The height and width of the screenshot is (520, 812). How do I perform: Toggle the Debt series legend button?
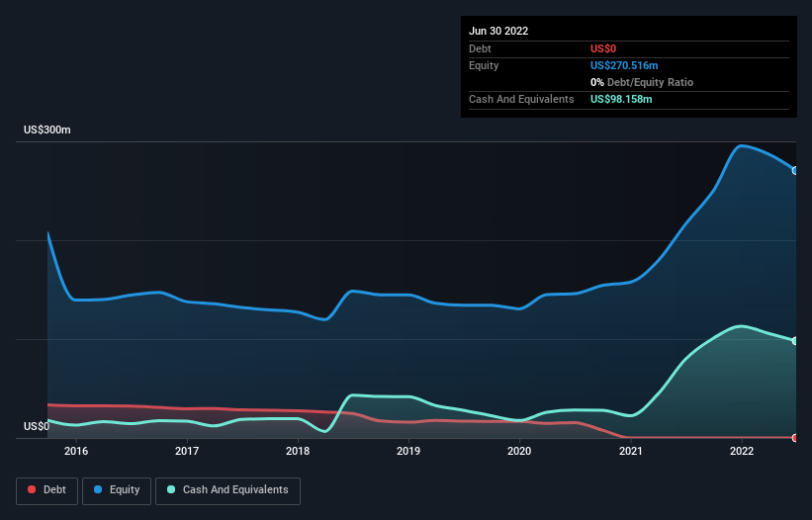point(47,490)
